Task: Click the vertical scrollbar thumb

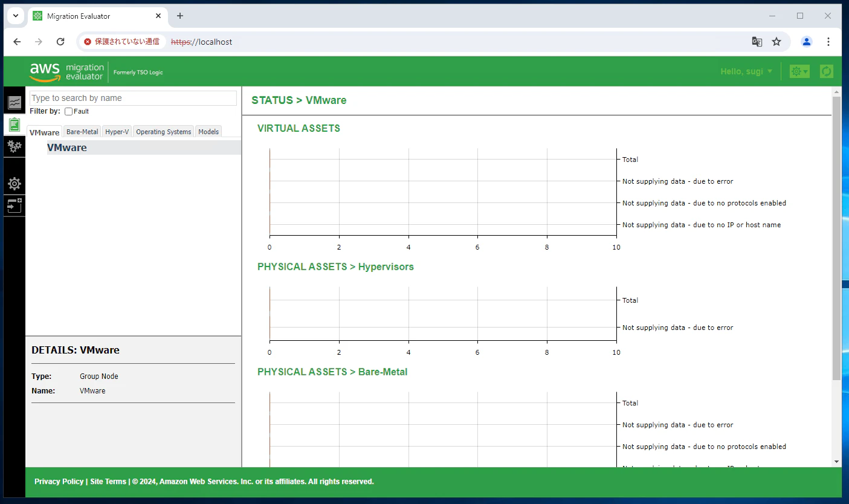Action: coord(836,238)
